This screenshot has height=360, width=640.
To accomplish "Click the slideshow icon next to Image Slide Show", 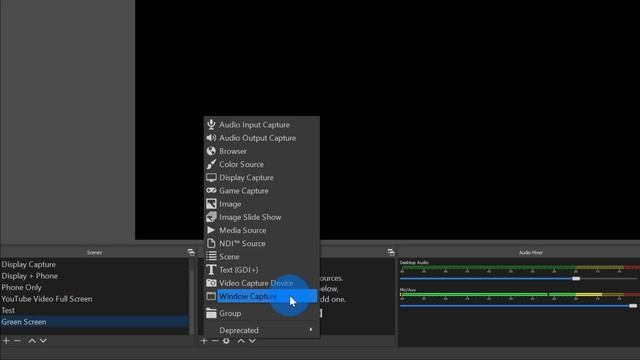I will 211,217.
